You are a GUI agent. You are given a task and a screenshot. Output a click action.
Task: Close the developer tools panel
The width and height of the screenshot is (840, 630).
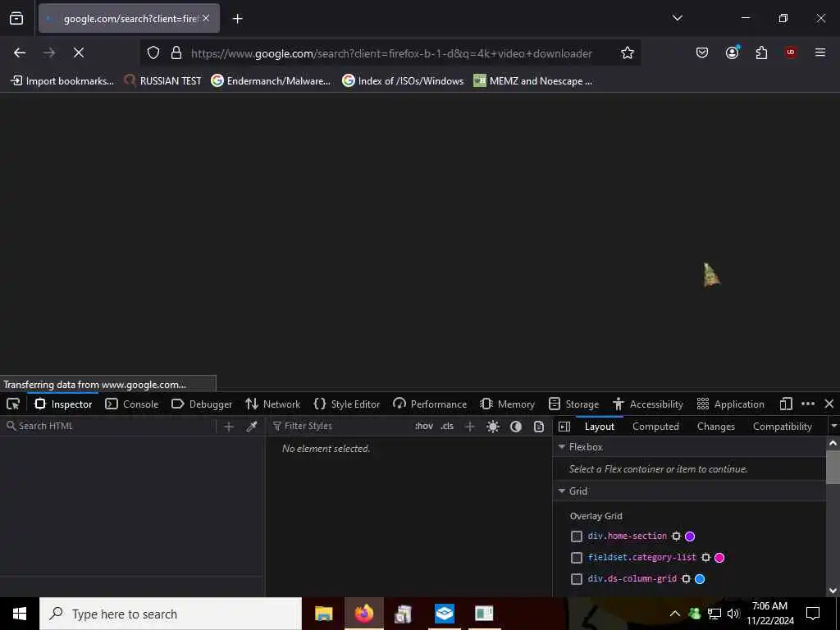(829, 404)
